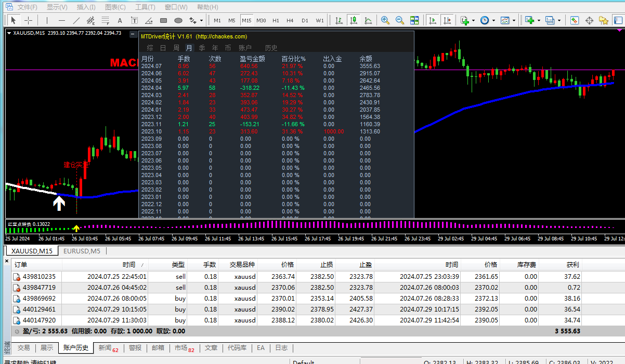Click the Default profile in status bar
This screenshot has height=364, width=625.
pyautogui.click(x=303, y=362)
